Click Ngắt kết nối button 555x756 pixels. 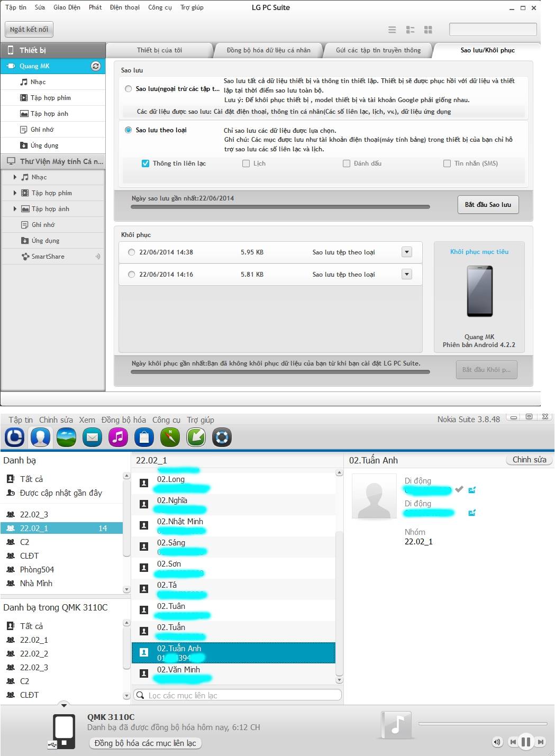[29, 30]
